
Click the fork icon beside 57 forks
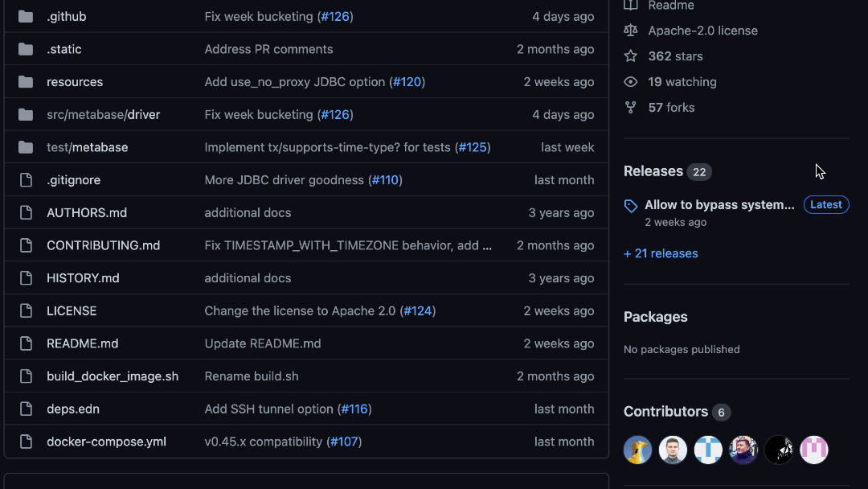click(631, 108)
